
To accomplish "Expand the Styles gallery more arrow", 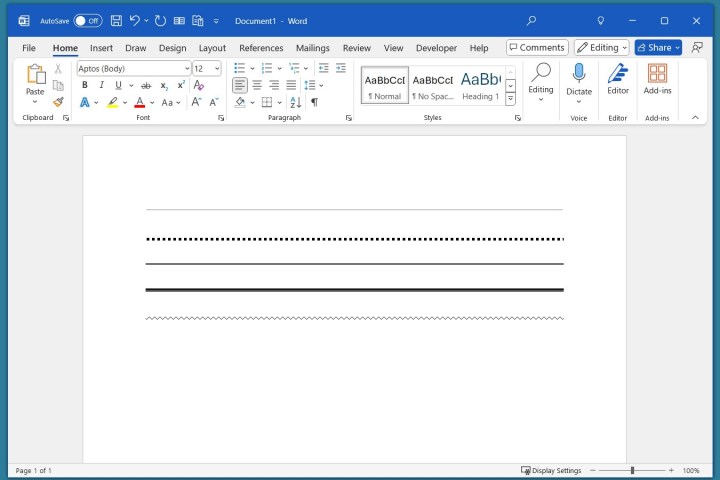I will pyautogui.click(x=510, y=98).
